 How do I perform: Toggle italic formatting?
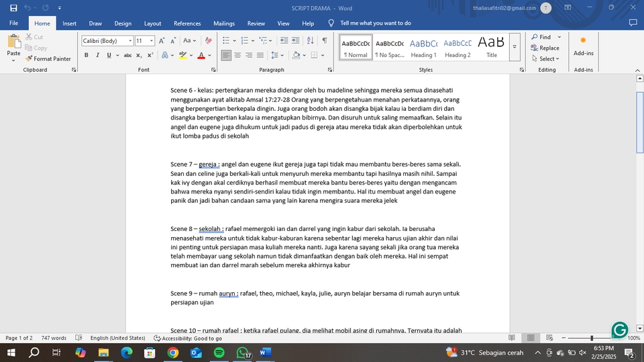pos(97,55)
